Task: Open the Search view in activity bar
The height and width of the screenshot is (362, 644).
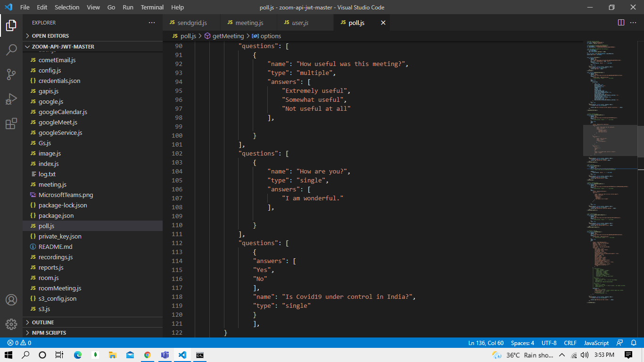Action: tap(11, 50)
